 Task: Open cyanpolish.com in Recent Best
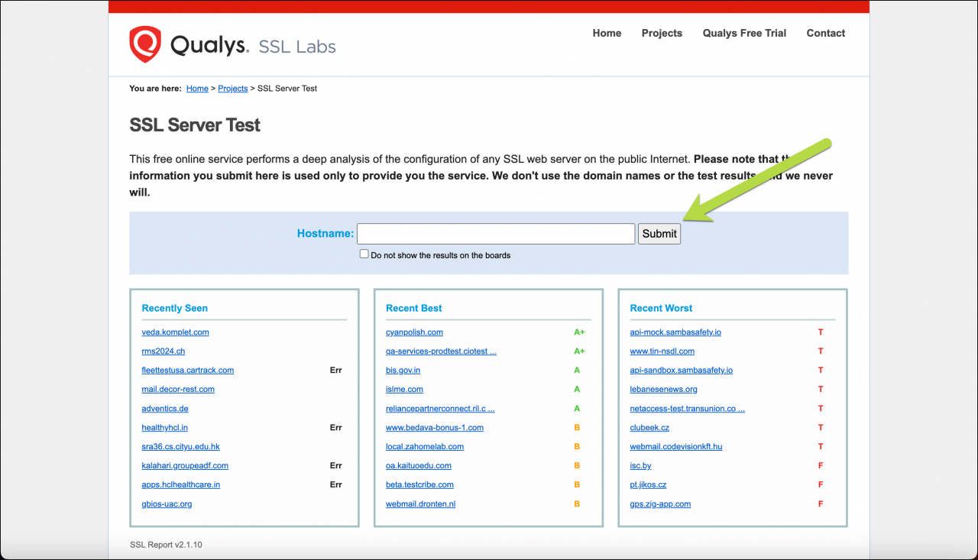414,332
